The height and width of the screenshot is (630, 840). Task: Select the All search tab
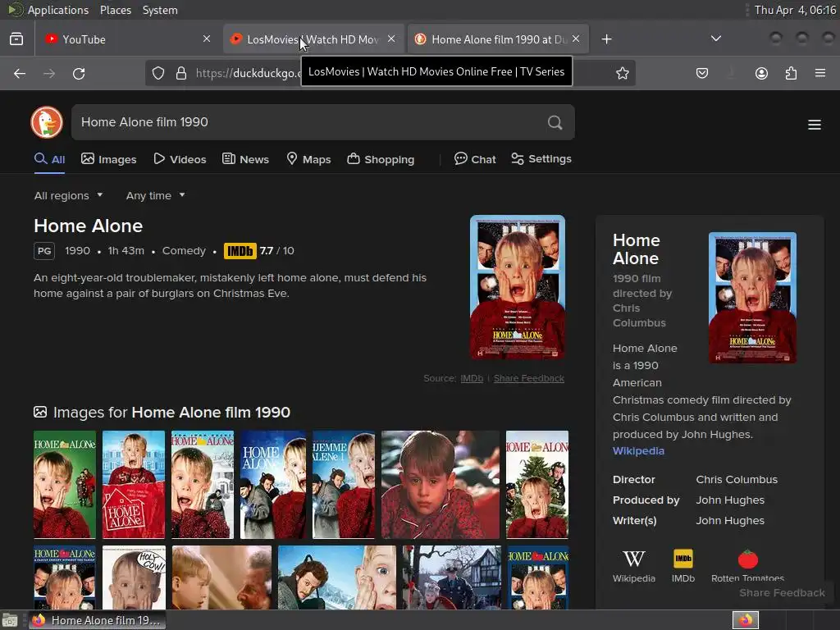coord(50,159)
